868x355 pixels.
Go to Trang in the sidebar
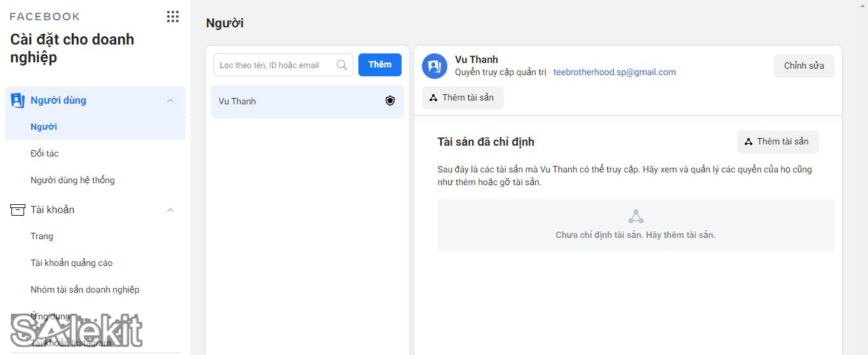(42, 236)
